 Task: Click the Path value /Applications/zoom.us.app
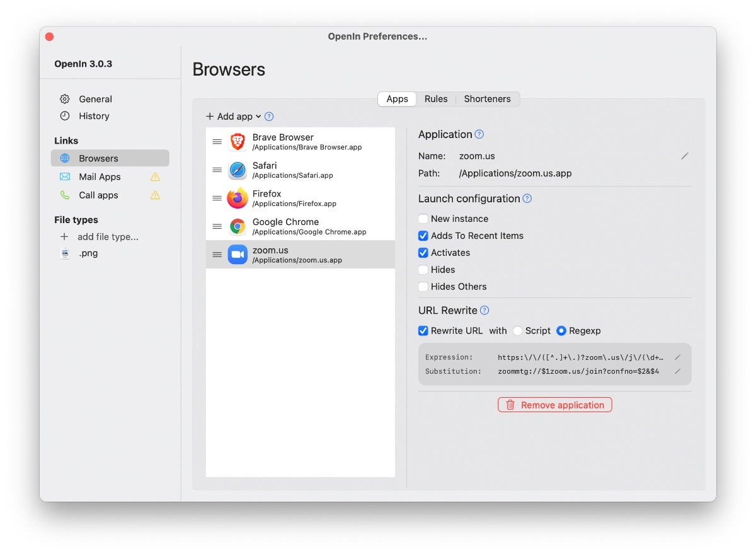[x=515, y=173]
